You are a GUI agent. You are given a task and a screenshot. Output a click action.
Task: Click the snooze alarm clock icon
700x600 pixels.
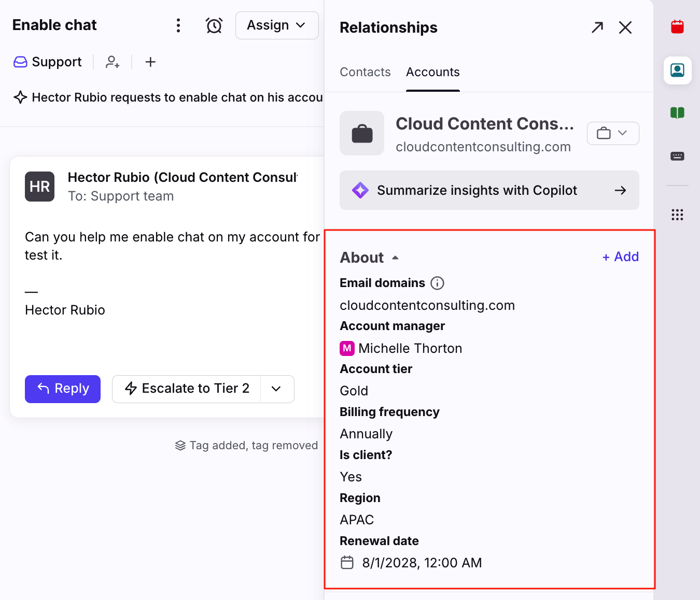[214, 25]
